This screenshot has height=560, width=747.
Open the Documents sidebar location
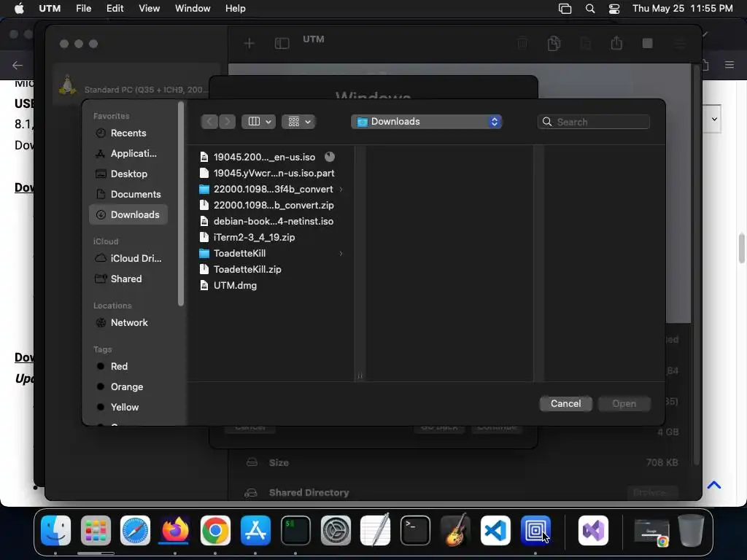[128, 194]
